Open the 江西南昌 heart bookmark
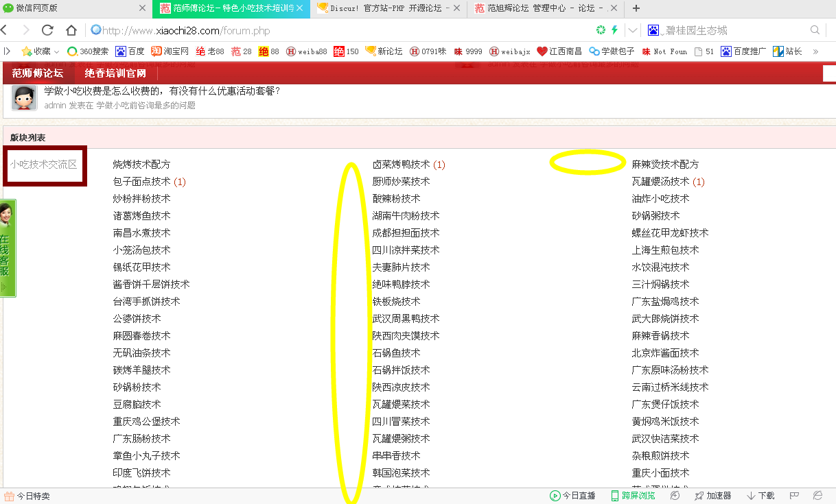The image size is (836, 504). 559,51
